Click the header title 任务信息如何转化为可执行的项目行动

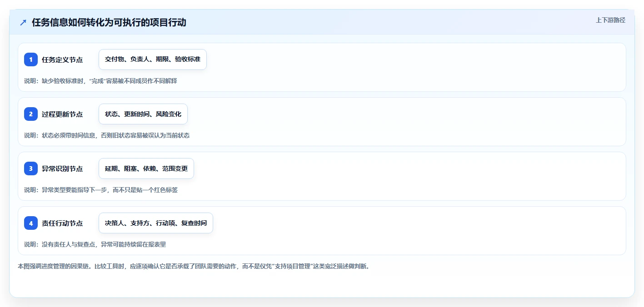point(109,22)
